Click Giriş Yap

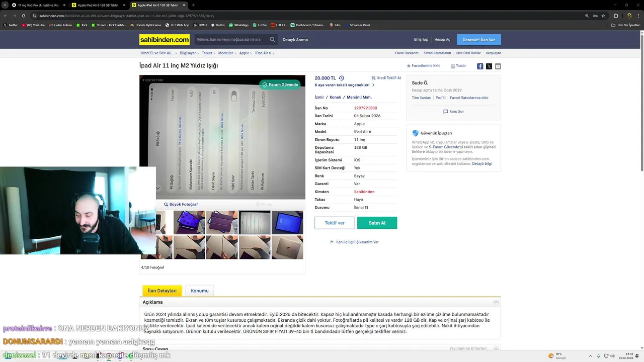(x=421, y=40)
